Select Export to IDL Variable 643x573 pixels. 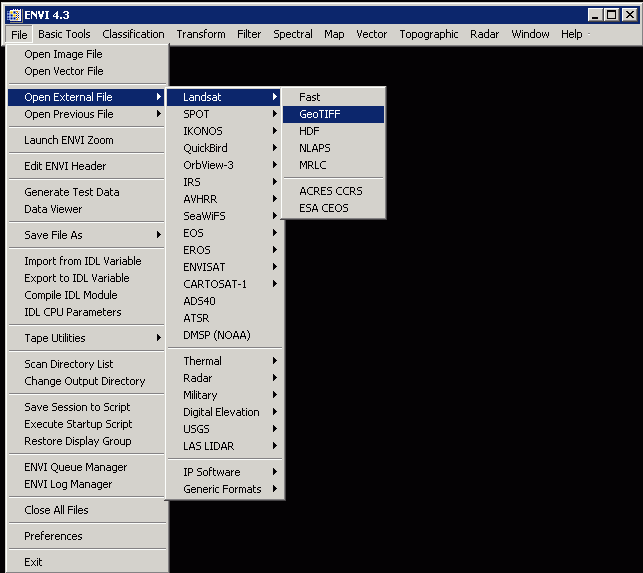[87, 278]
